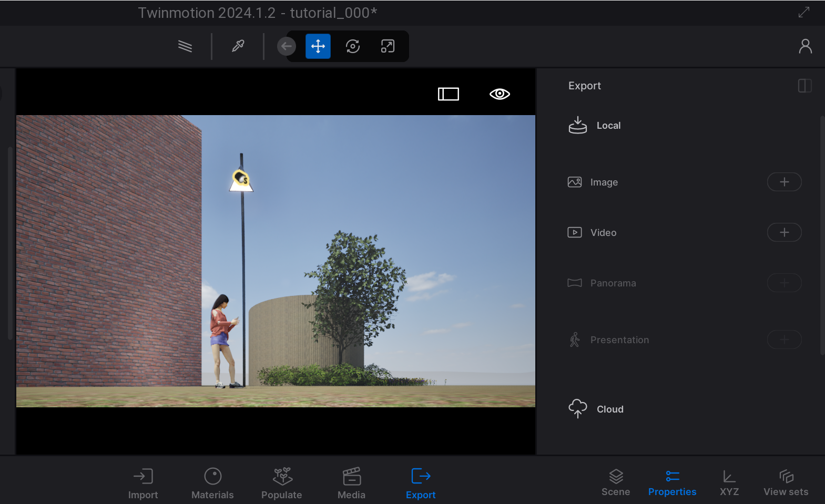Toggle the Export panel split view
Viewport: 825px width, 504px height.
(x=804, y=86)
